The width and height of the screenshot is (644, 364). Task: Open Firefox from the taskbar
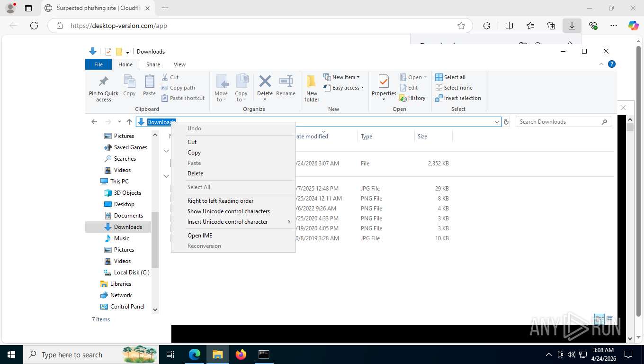pyautogui.click(x=241, y=354)
